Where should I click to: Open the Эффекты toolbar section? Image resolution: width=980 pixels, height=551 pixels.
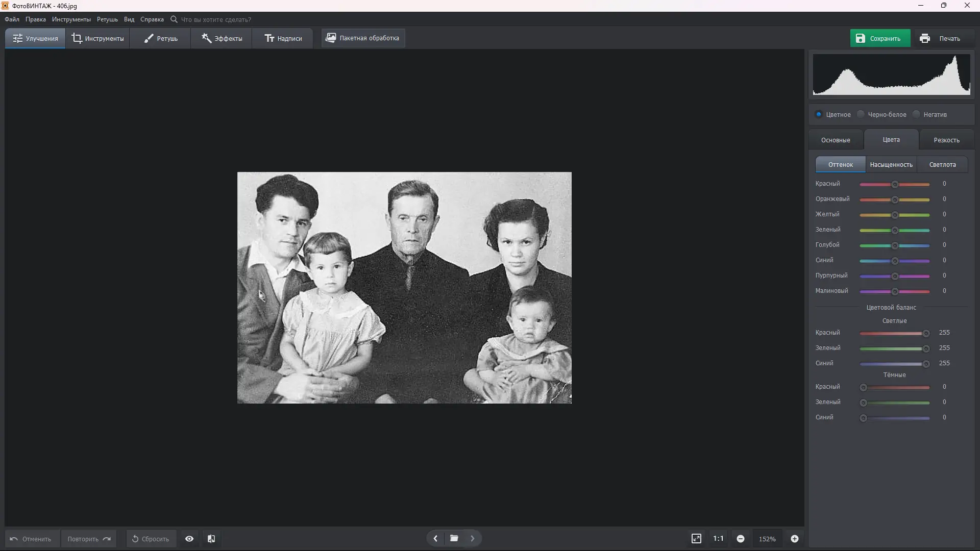[222, 38]
